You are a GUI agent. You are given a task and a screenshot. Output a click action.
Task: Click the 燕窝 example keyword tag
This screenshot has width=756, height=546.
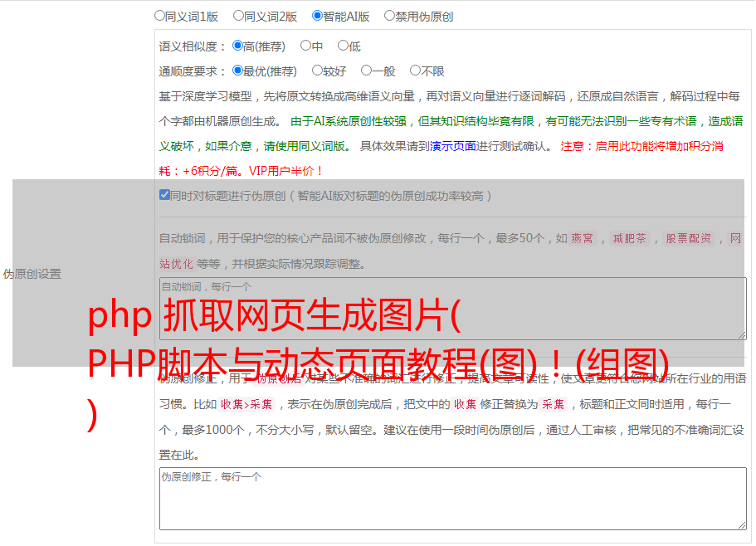[583, 239]
